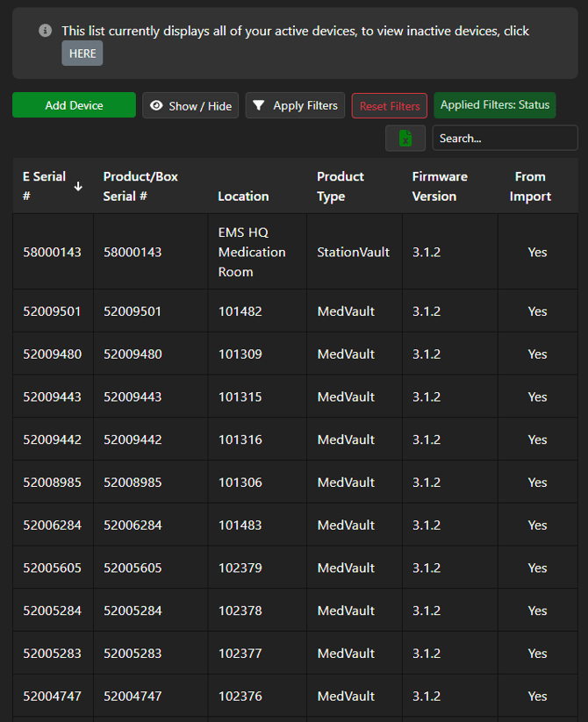Click the info icon in the banner
Screen dimensions: 588x722
pos(45,31)
